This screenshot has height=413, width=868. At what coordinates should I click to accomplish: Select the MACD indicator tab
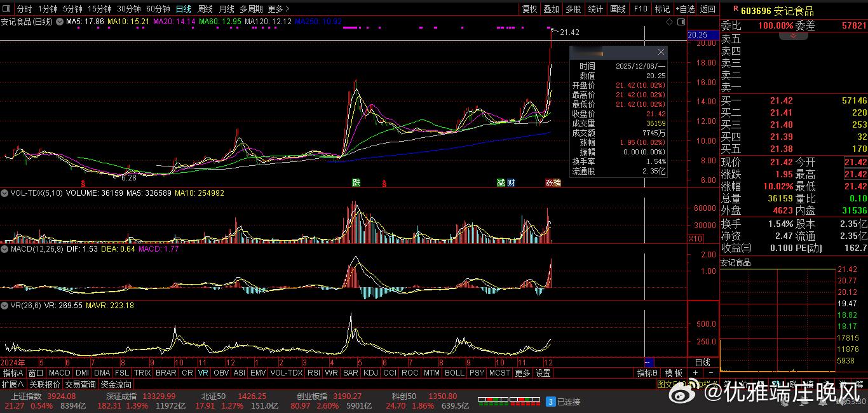click(59, 373)
